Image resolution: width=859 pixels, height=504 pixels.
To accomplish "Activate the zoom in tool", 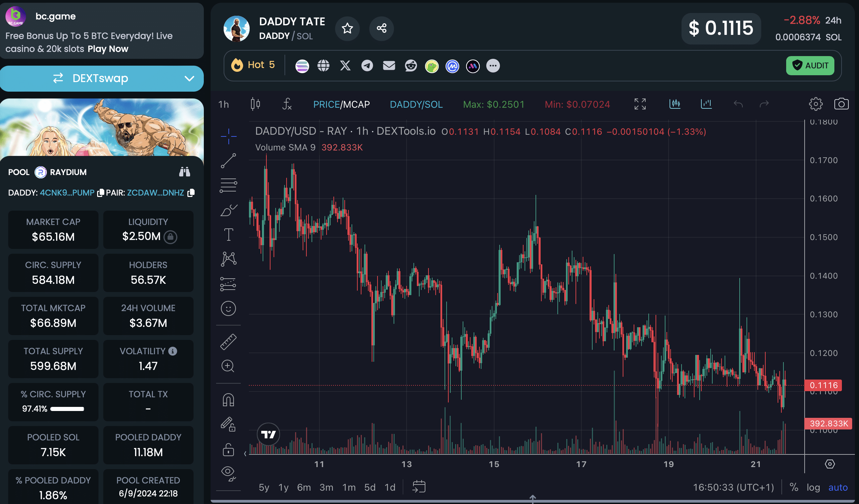I will pos(228,366).
